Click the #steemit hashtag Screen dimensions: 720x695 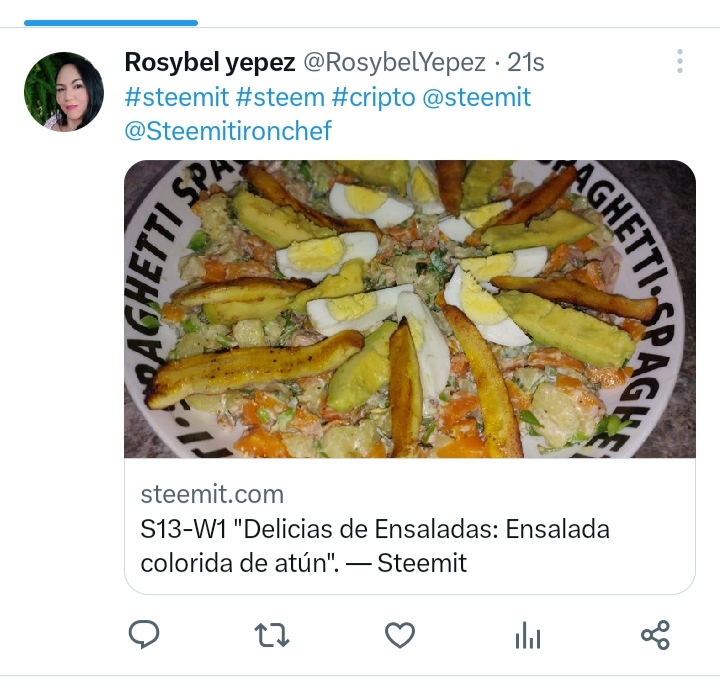[177, 97]
